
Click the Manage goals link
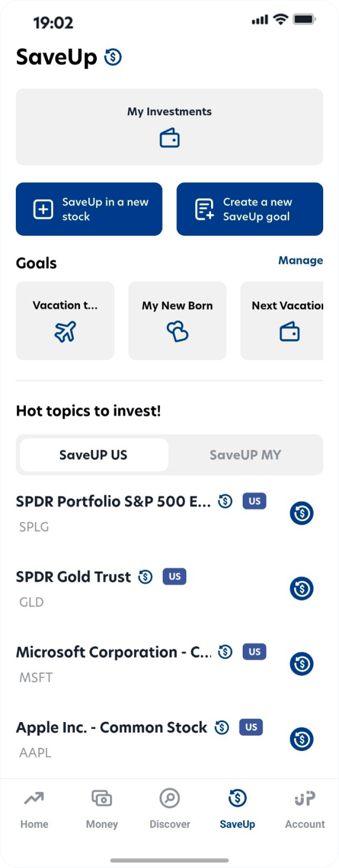tap(300, 261)
